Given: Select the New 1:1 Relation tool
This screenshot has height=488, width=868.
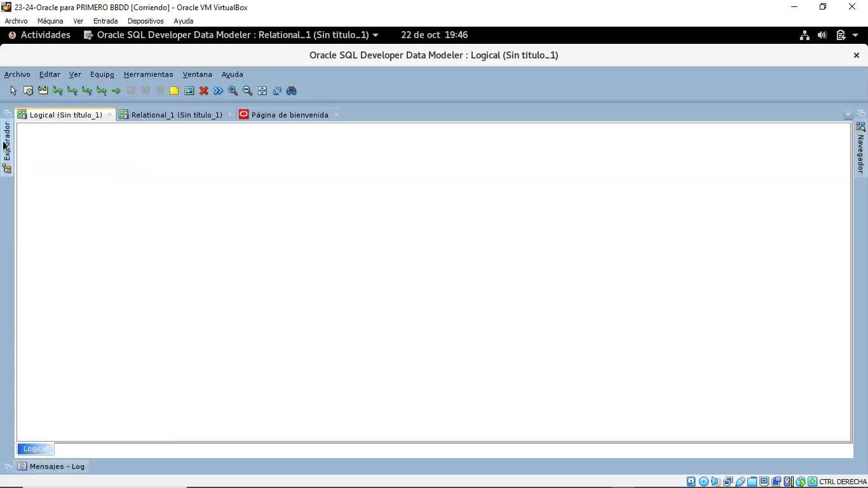Looking at the screenshot, I should (x=101, y=91).
